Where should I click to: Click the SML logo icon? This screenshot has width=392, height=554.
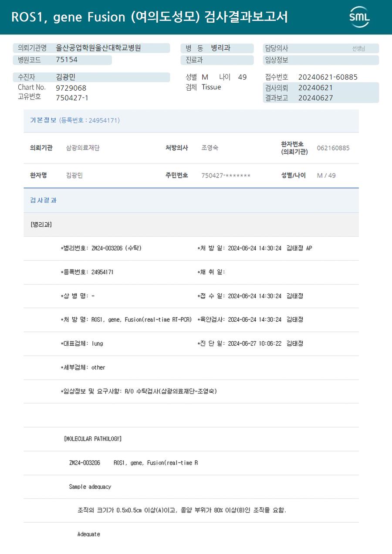click(359, 17)
